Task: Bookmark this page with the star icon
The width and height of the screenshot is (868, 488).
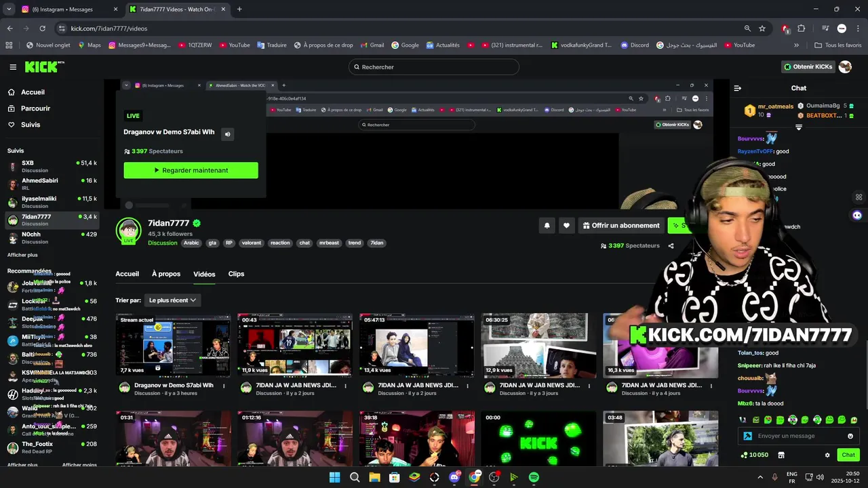Action: coord(762,28)
